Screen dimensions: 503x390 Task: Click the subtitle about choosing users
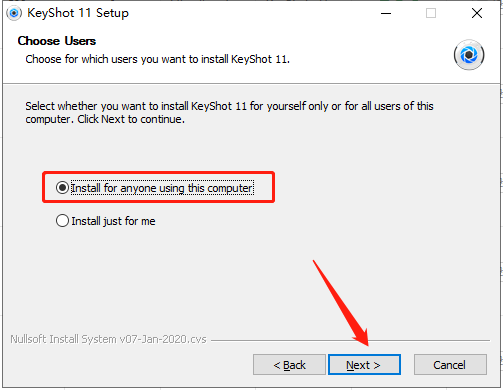[158, 59]
